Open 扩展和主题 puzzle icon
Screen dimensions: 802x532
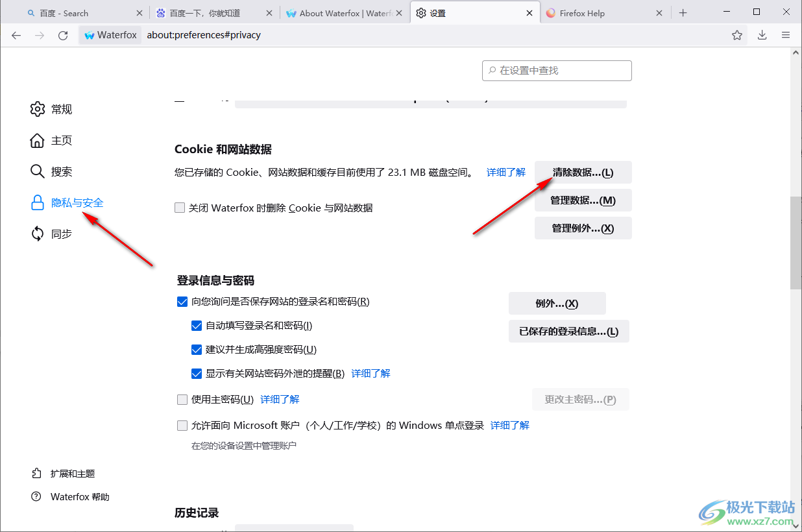click(x=37, y=474)
